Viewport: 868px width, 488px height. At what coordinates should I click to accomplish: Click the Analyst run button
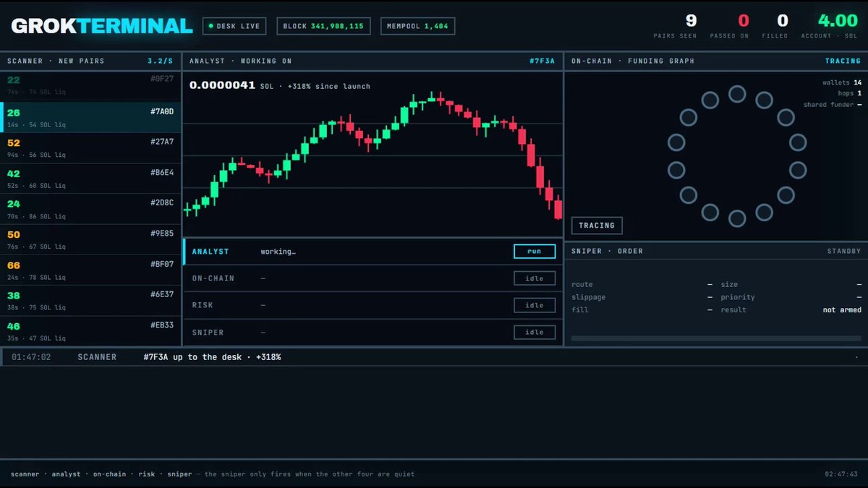click(x=535, y=252)
